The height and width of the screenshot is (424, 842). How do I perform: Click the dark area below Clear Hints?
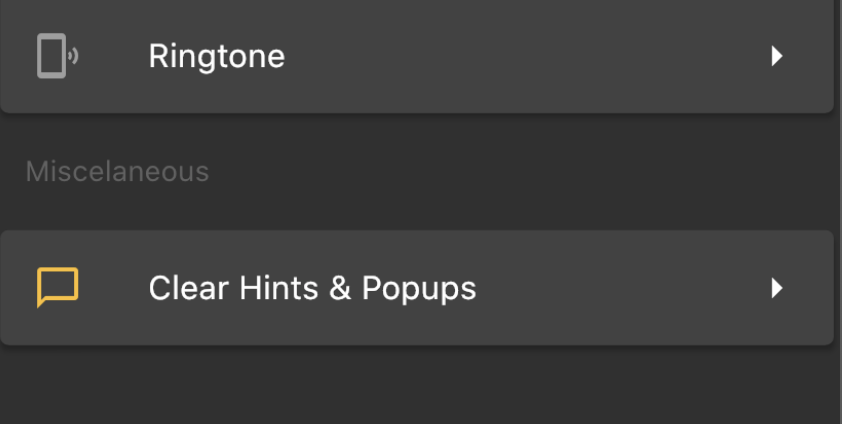[416, 388]
